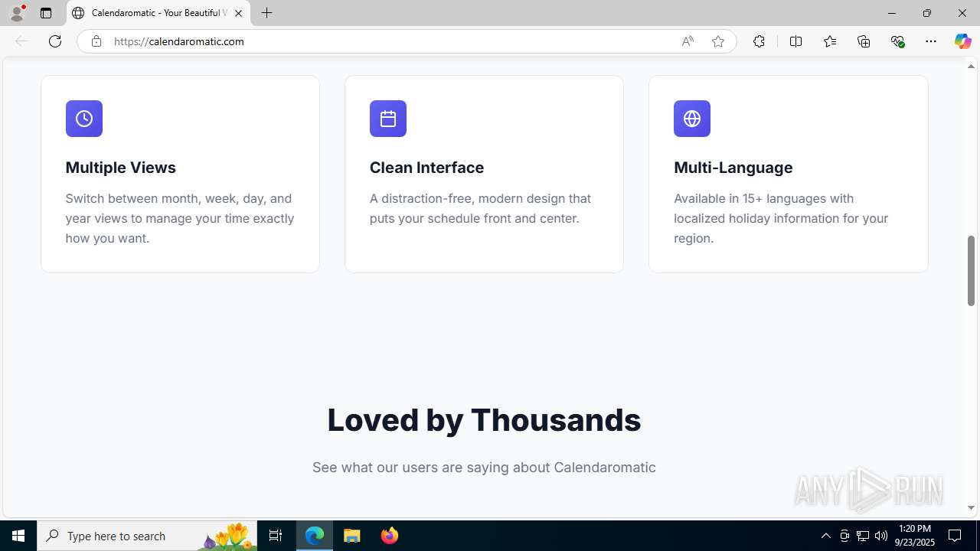Open the Collections icon

pos(864,41)
